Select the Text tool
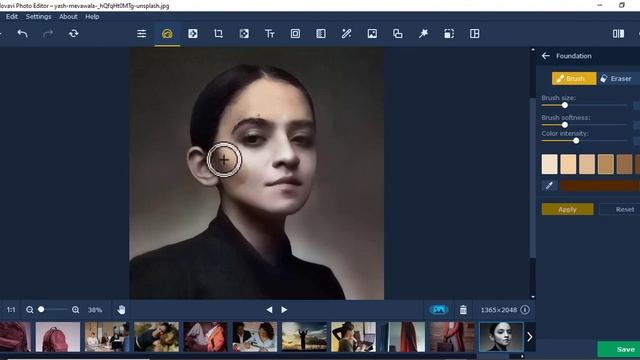Image resolution: width=640 pixels, height=360 pixels. [269, 33]
